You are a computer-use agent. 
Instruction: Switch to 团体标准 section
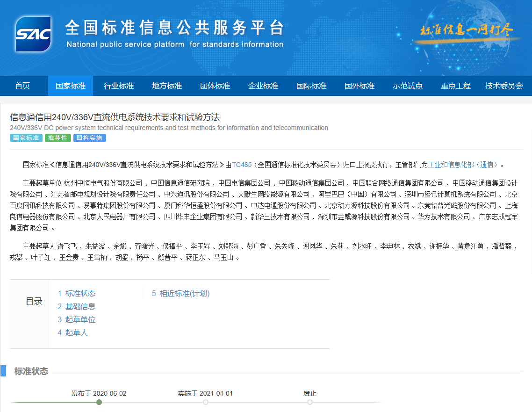215,86
